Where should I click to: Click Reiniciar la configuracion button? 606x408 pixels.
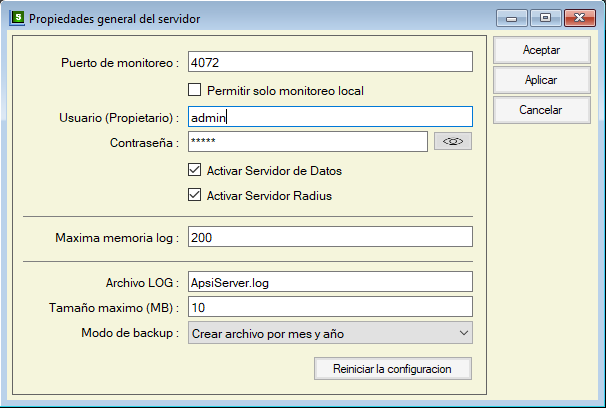pos(392,369)
